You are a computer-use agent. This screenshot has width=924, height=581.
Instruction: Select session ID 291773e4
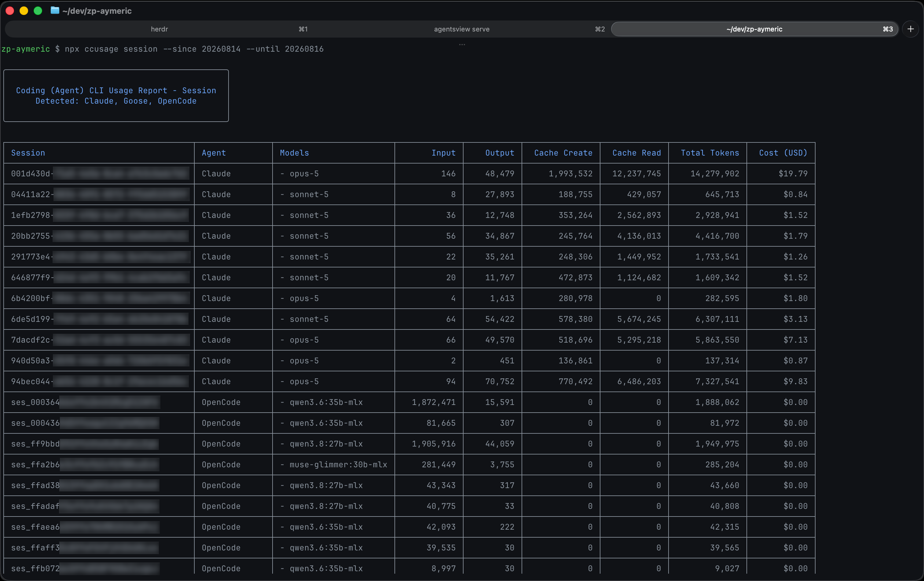tap(30, 257)
